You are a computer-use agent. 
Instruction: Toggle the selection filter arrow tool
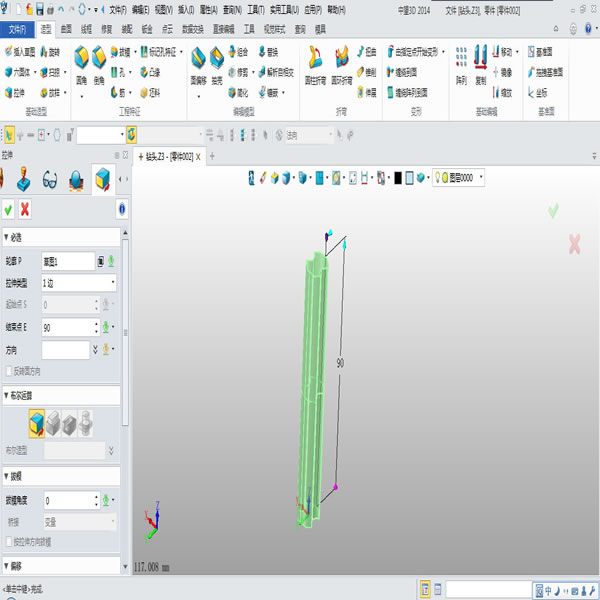pyautogui.click(x=9, y=135)
